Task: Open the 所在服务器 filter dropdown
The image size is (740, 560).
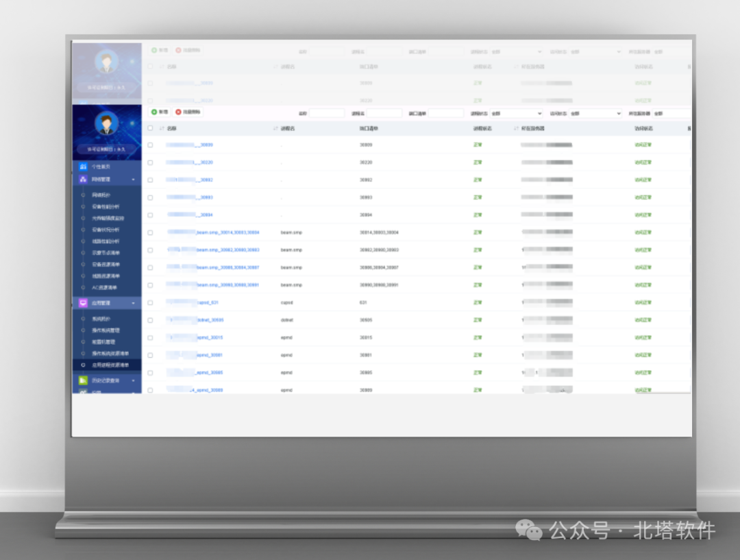Action: coord(672,113)
